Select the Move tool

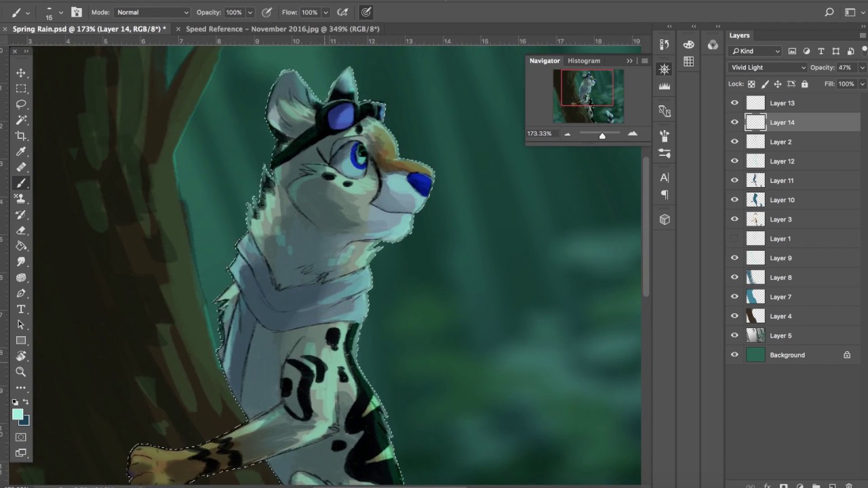pyautogui.click(x=21, y=73)
